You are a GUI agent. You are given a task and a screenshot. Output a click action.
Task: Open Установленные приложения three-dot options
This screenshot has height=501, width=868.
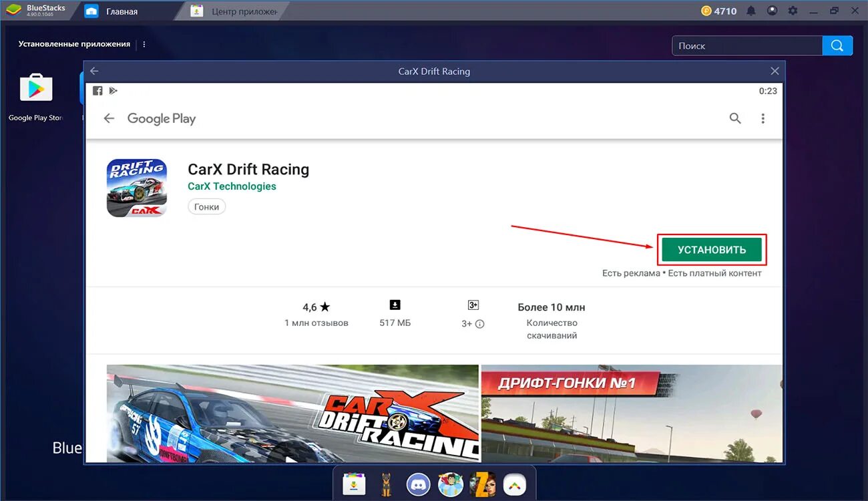pos(144,44)
